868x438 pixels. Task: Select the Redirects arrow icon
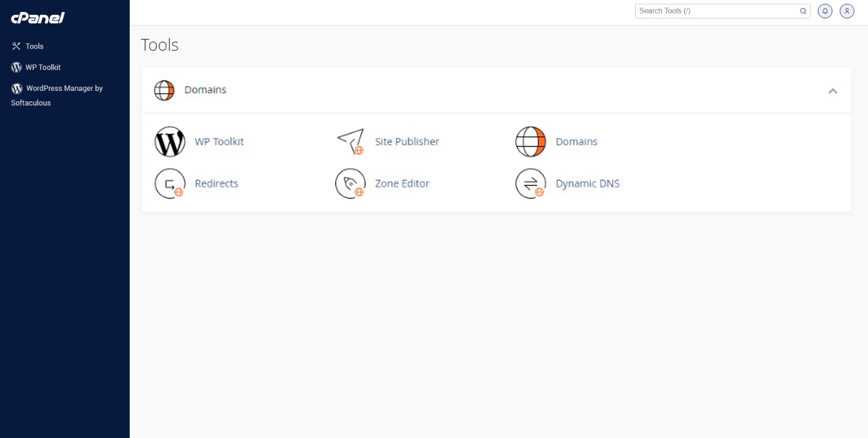(x=170, y=183)
